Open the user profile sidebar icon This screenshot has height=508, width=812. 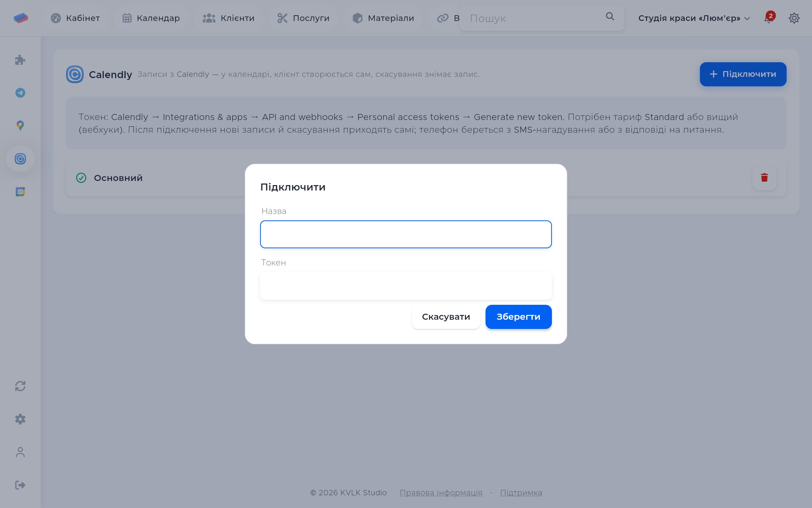[20, 452]
